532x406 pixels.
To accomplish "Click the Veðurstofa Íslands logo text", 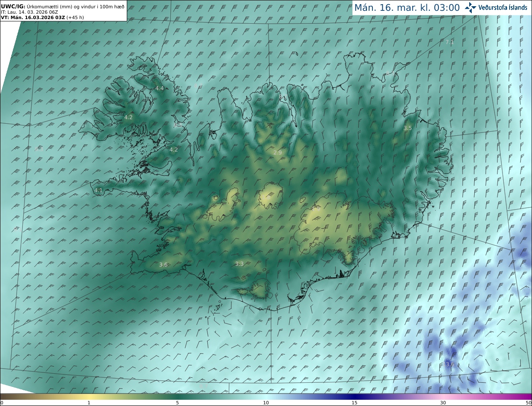I will point(503,7).
